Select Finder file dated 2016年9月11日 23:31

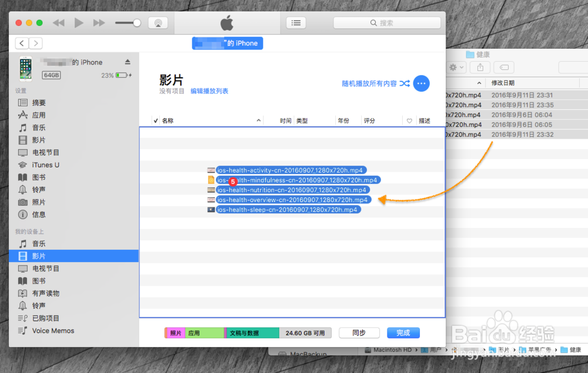pos(517,95)
